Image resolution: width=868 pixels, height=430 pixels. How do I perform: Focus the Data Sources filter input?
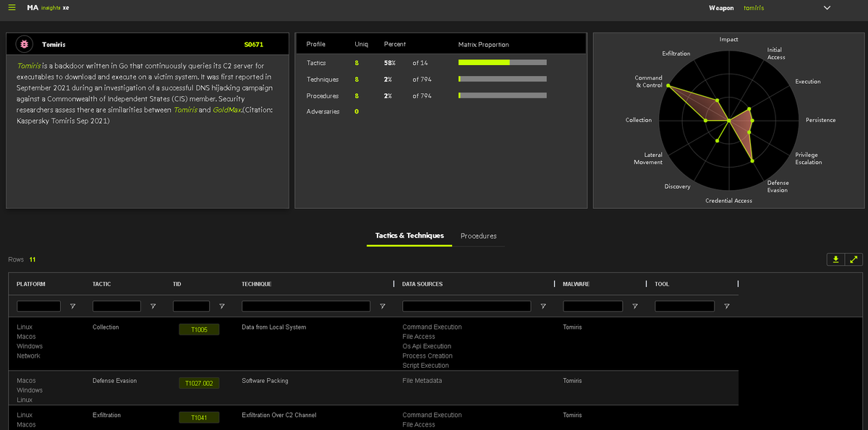(x=467, y=306)
